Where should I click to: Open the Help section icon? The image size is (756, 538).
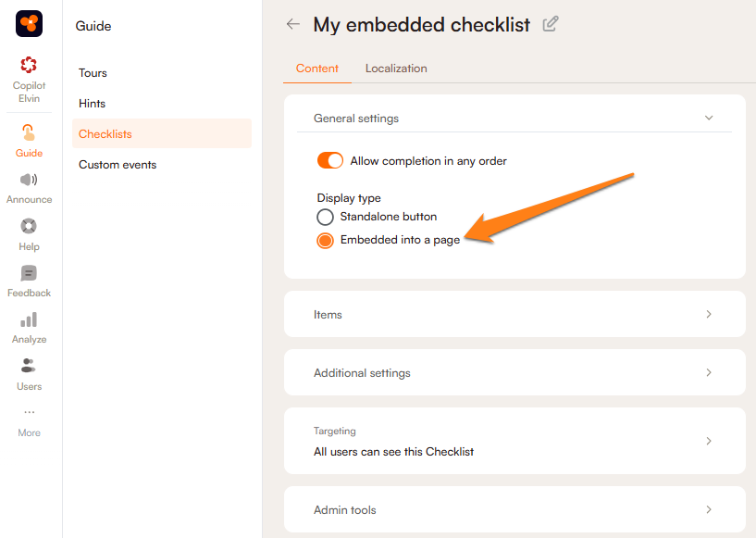[x=29, y=227]
